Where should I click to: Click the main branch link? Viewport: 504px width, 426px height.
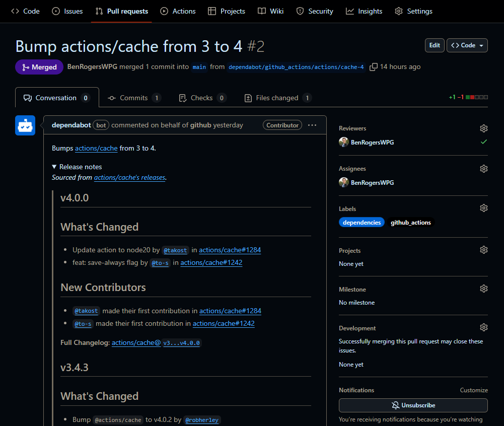pos(199,67)
